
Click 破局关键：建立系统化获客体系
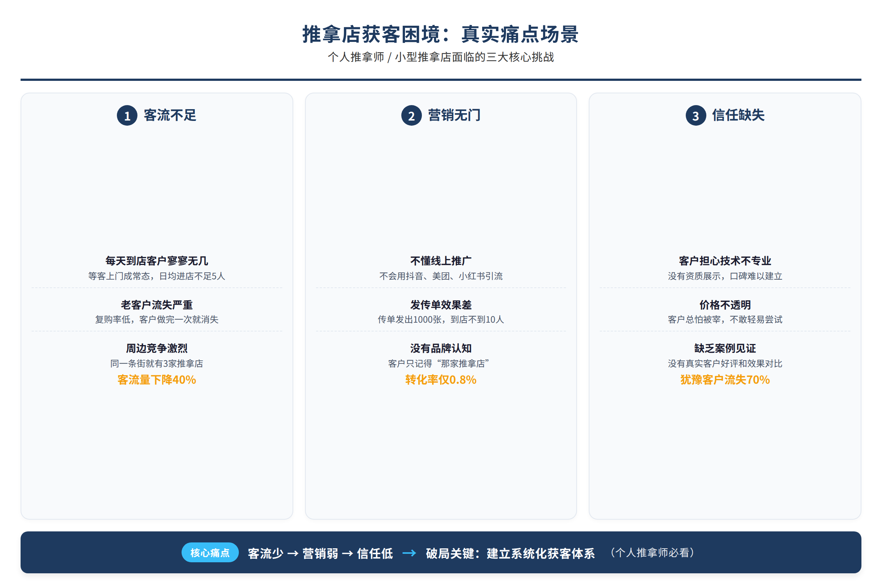coord(510,553)
